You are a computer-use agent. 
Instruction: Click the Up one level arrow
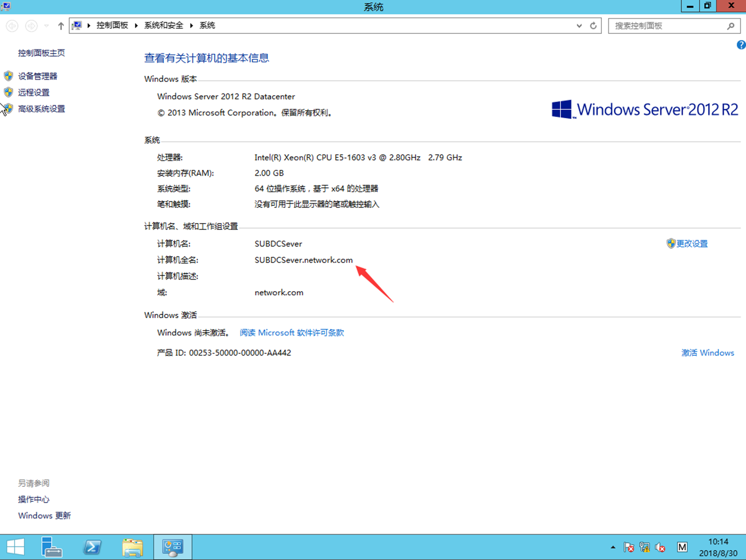pos(61,26)
